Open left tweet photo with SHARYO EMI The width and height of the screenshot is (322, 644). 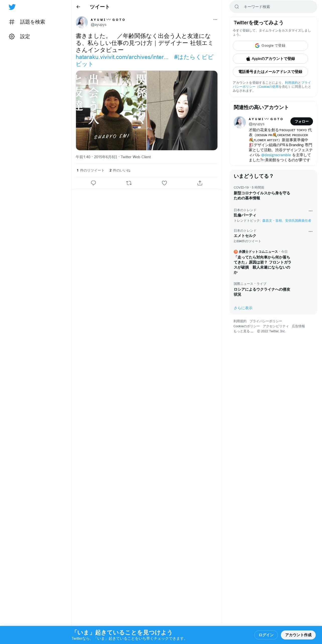point(111,110)
